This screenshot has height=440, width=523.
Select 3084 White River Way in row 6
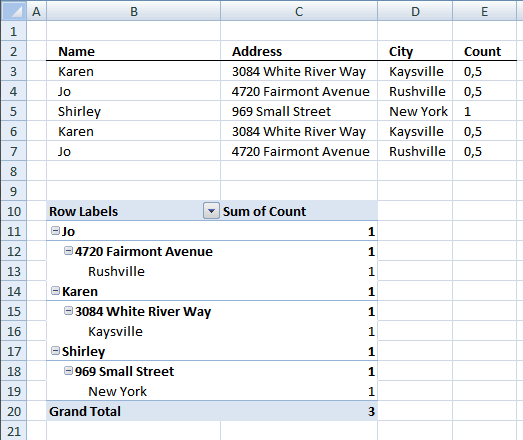click(299, 131)
